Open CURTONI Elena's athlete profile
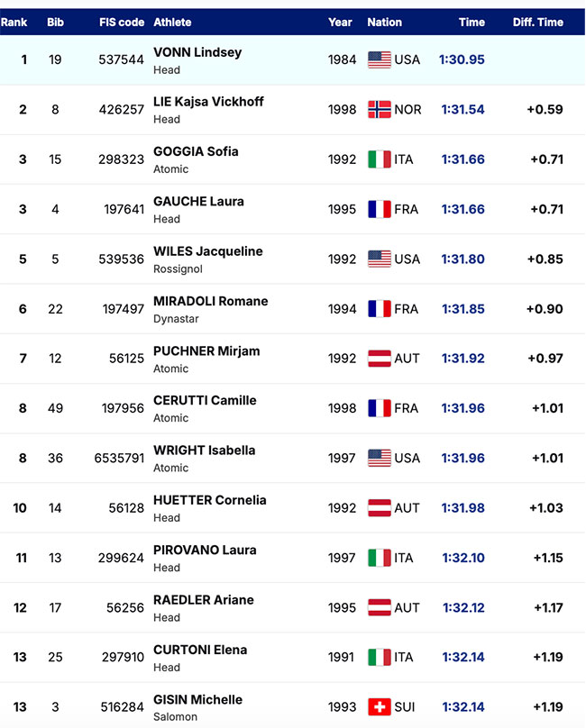586x728 pixels. (200, 650)
